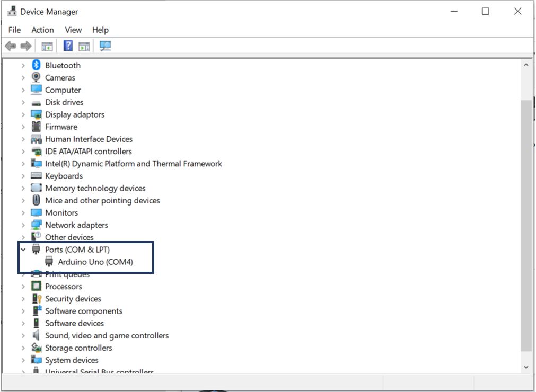Expand the Disk drives category
Image resolution: width=536 pixels, height=392 pixels.
tap(23, 102)
